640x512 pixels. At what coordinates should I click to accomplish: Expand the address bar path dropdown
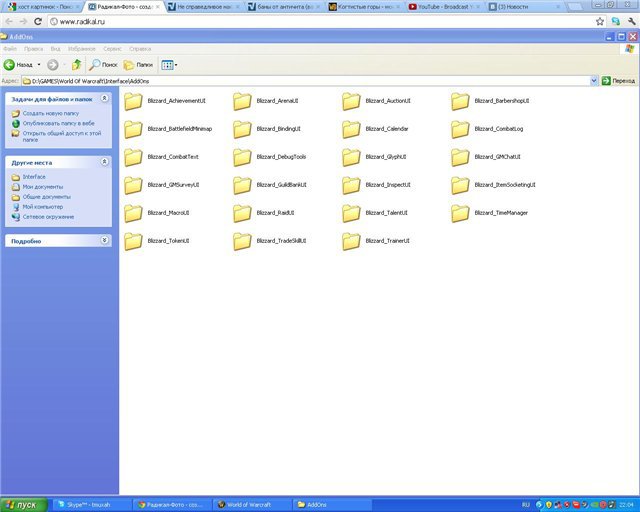tap(594, 80)
